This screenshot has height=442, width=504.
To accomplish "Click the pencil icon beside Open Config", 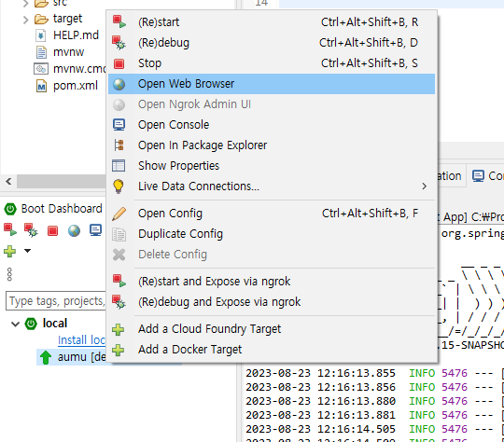I will point(119,214).
